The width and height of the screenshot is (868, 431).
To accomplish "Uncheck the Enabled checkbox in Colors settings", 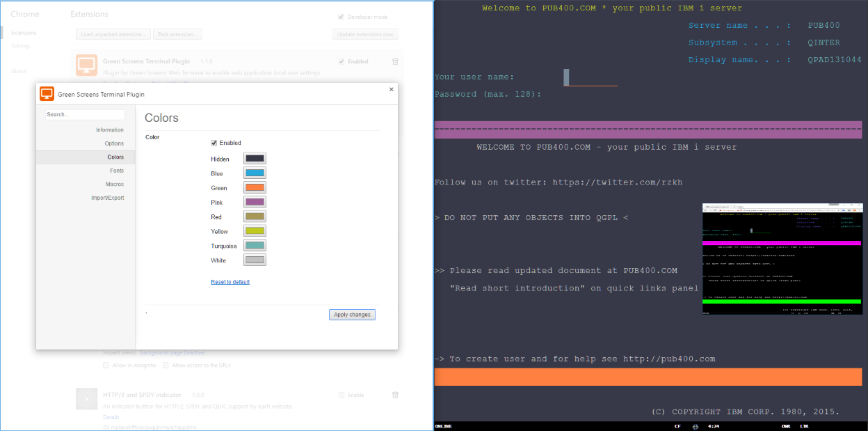I will point(214,143).
